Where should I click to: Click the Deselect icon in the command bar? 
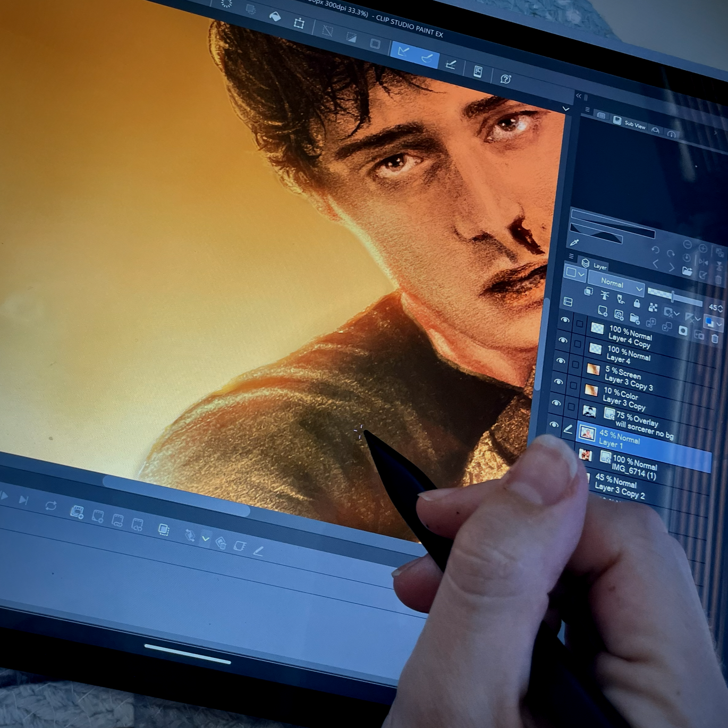327,31
